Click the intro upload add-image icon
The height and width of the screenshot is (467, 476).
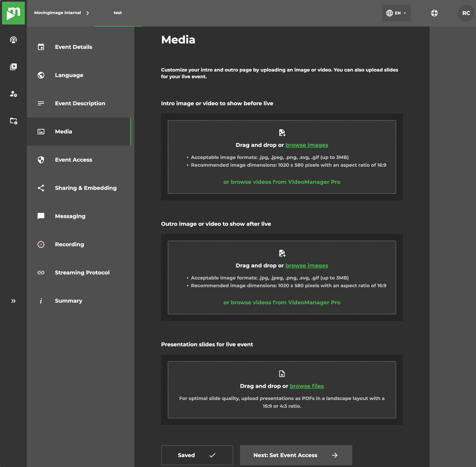pos(282,133)
